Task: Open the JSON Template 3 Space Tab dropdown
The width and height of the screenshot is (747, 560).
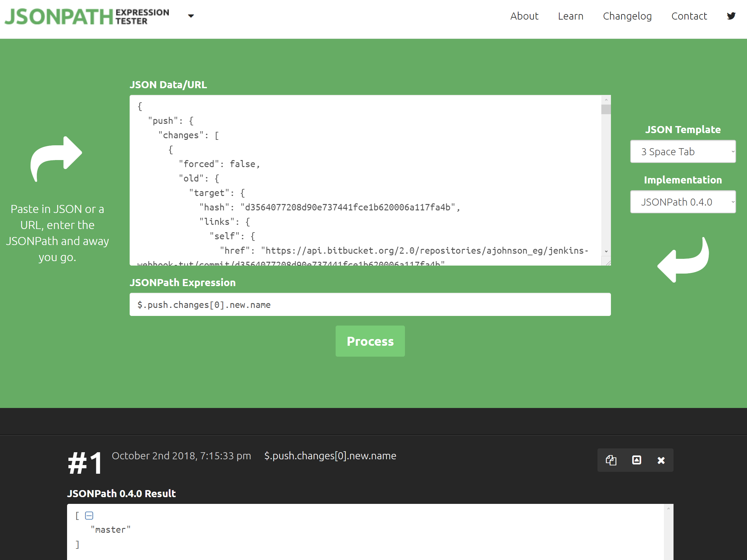Action: [x=683, y=152]
